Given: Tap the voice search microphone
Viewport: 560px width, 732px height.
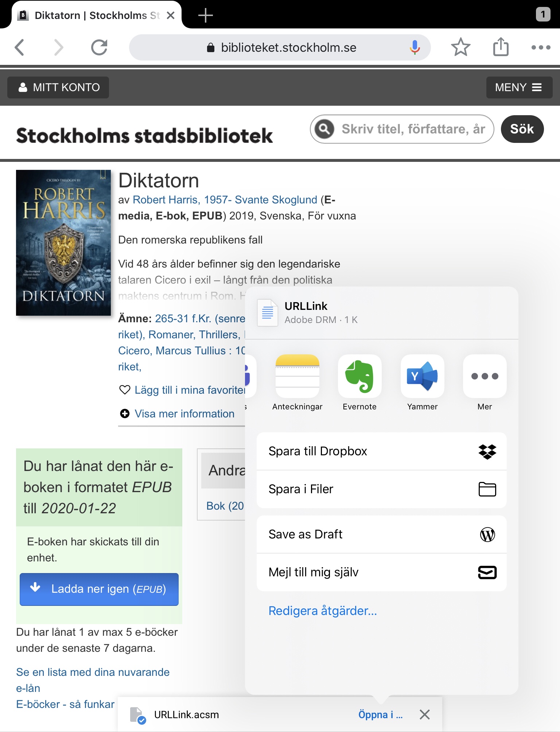Looking at the screenshot, I should (x=415, y=47).
